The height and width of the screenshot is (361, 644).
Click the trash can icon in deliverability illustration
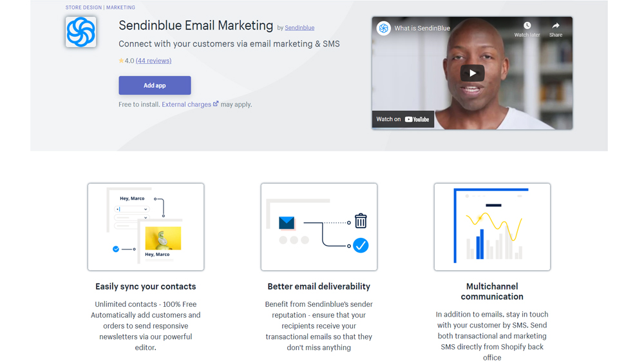(x=361, y=221)
